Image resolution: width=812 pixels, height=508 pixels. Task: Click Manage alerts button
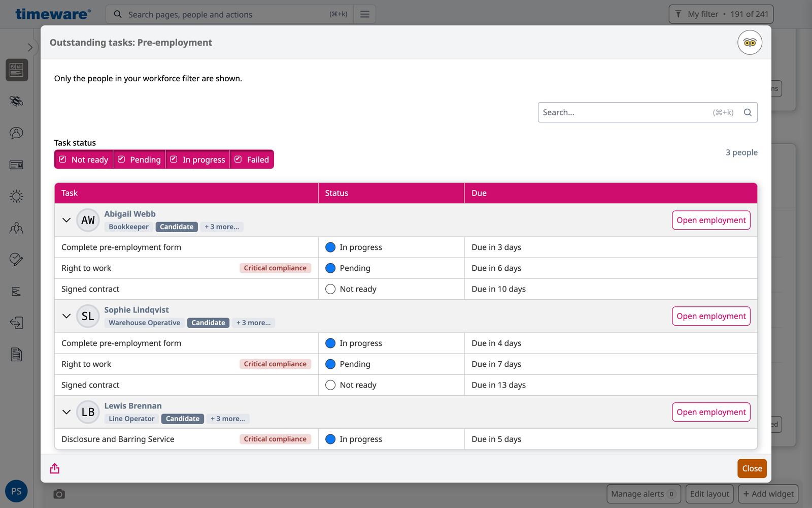[644, 494]
